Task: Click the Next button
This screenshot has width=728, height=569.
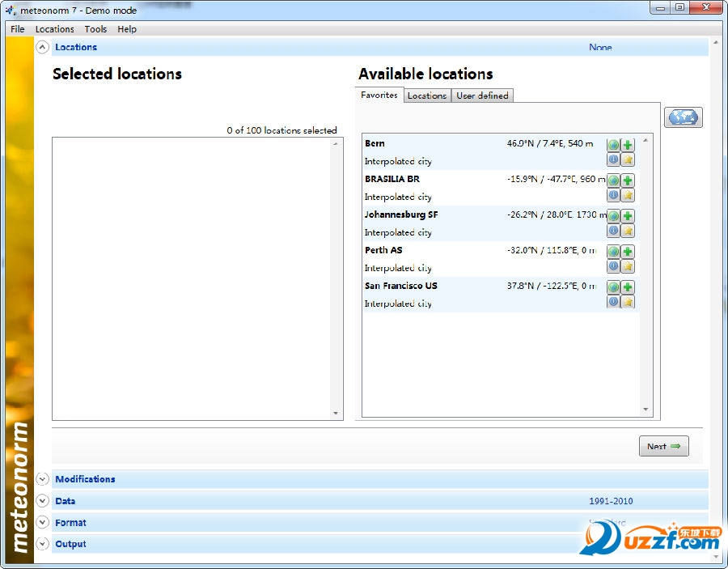Action: 664,446
